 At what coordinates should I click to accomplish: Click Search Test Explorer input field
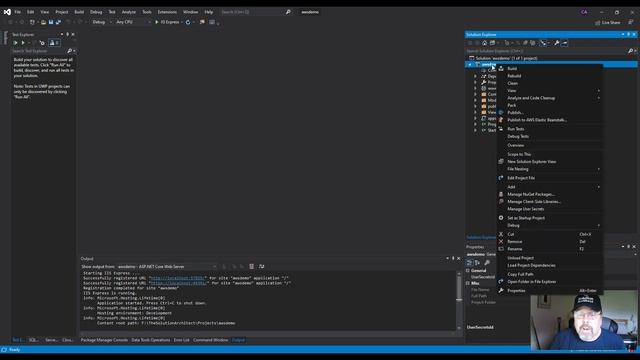point(39,51)
